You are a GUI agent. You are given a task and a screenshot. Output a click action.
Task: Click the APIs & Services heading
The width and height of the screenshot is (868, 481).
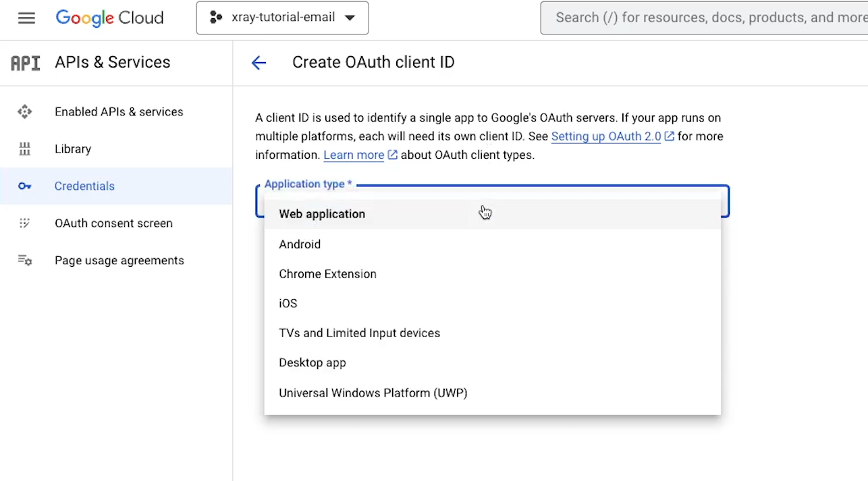(113, 62)
